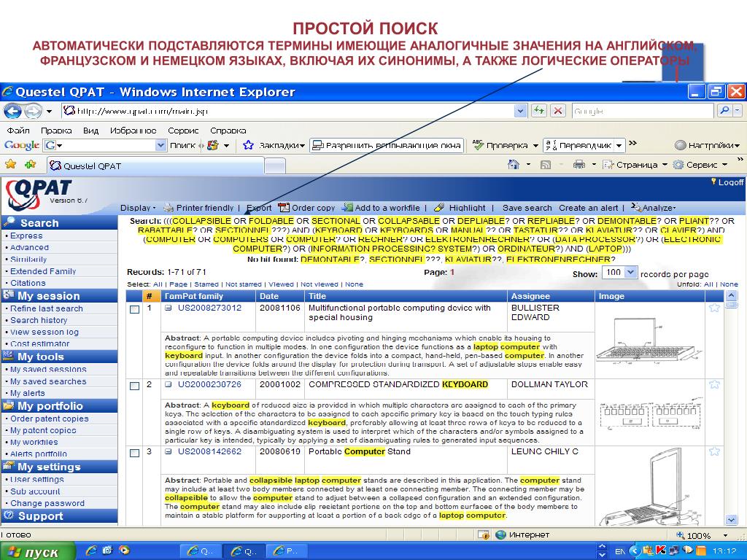The width and height of the screenshot is (747, 560).
Task: Click Unfold All link
Action: point(708,284)
